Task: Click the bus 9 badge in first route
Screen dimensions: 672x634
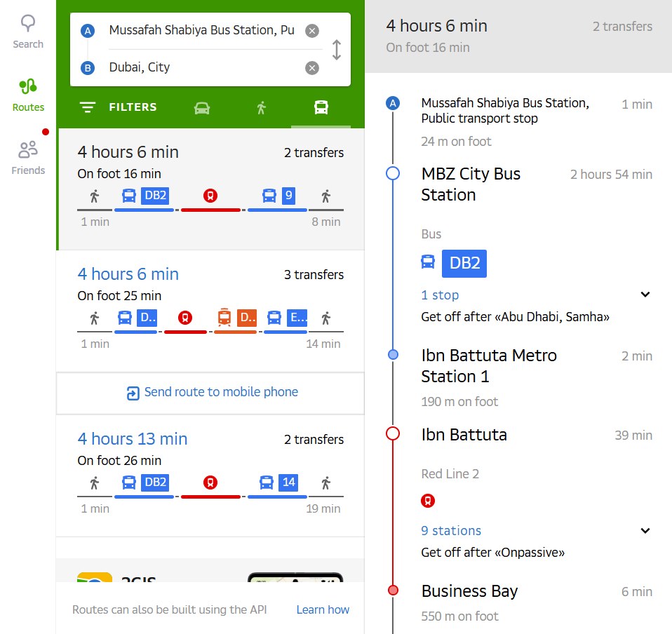Action: coord(288,196)
